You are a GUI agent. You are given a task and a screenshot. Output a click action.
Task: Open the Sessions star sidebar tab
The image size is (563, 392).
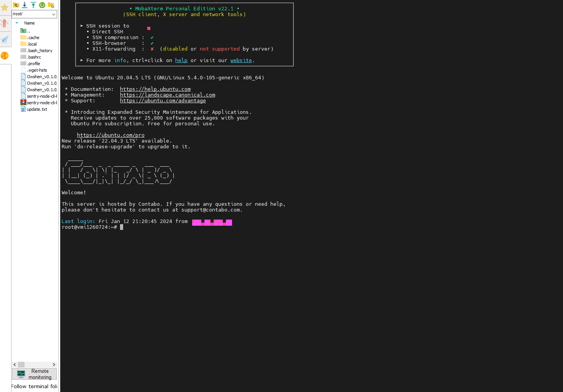(5, 7)
